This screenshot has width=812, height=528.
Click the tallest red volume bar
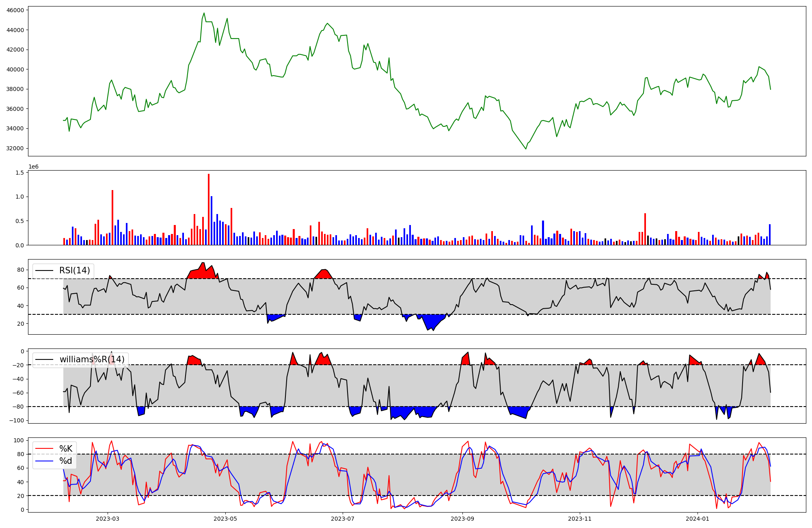point(209,210)
